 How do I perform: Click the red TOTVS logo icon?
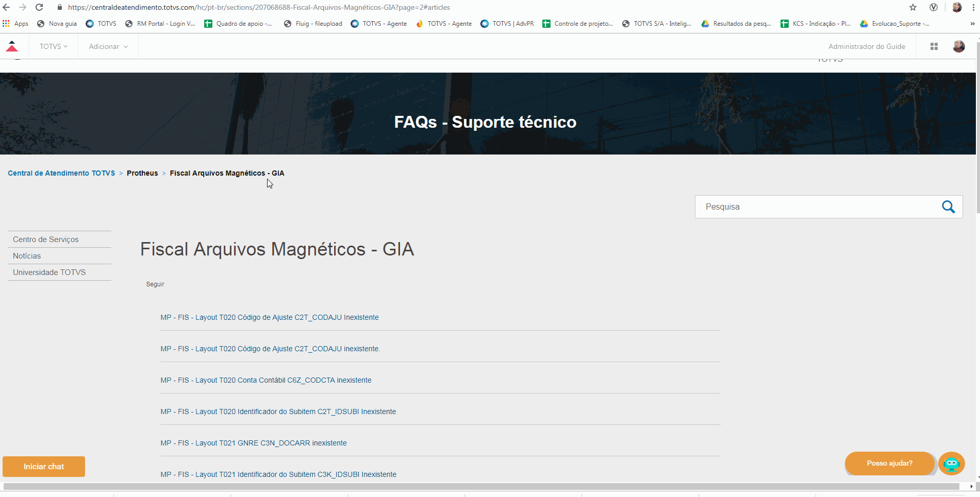(12, 46)
